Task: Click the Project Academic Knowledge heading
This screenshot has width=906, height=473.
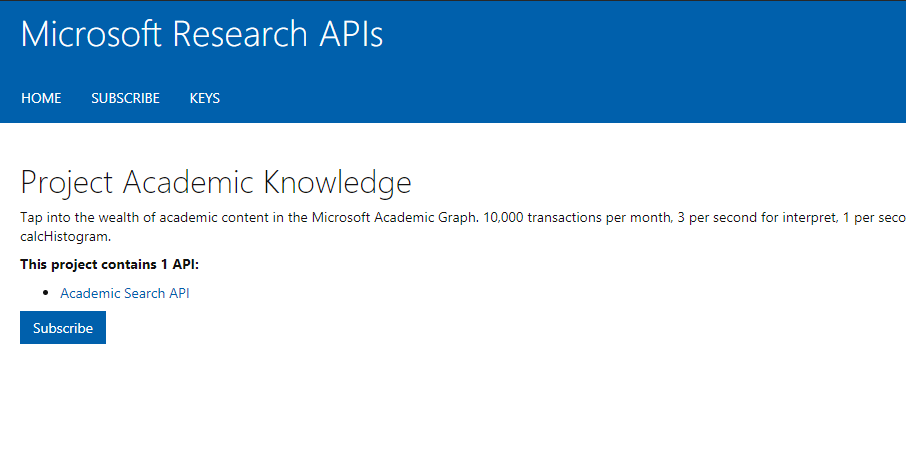Action: click(x=216, y=183)
